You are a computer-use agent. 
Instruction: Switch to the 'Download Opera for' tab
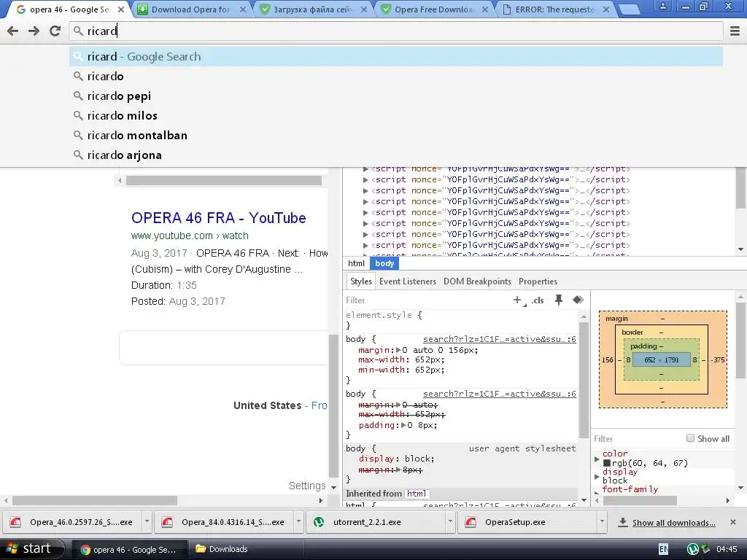point(190,9)
